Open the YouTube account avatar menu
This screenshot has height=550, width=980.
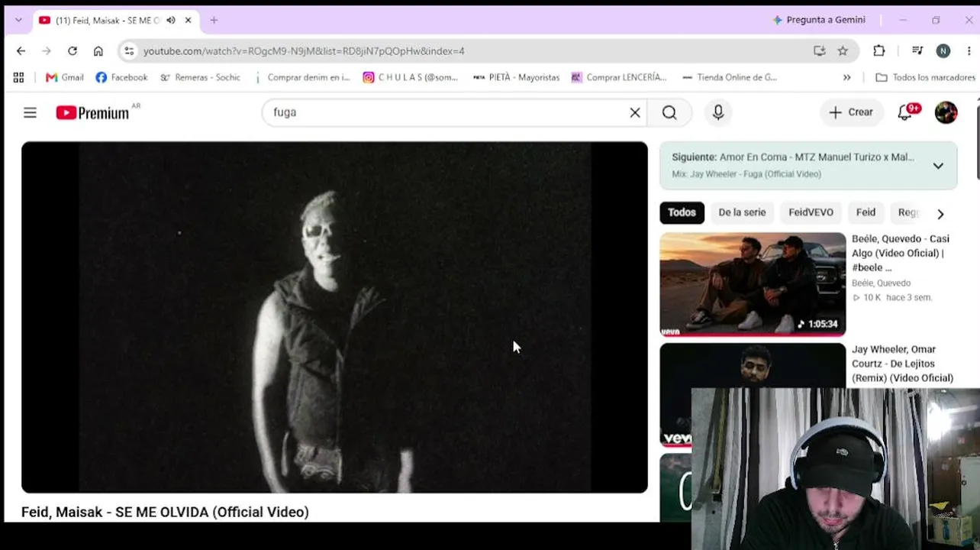(x=946, y=112)
